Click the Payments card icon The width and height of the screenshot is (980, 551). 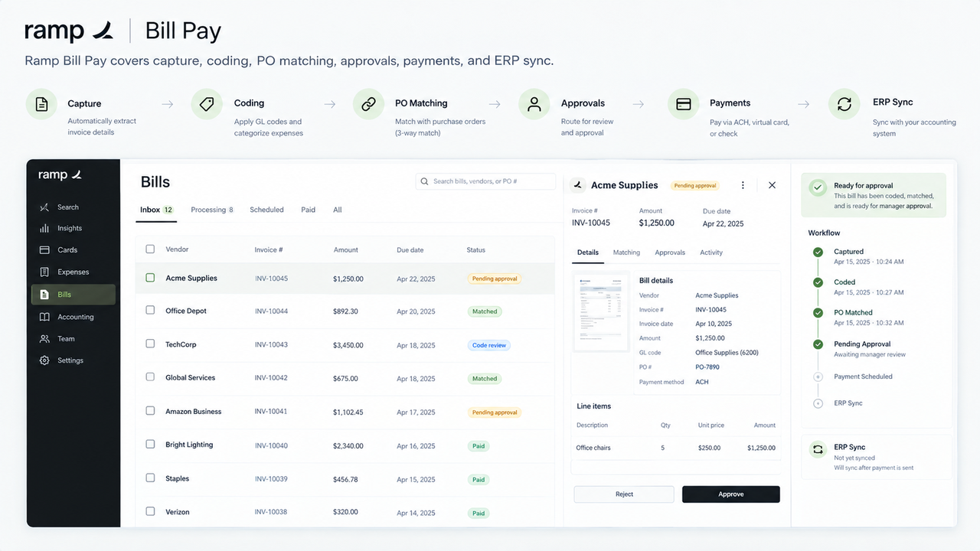[x=684, y=104]
